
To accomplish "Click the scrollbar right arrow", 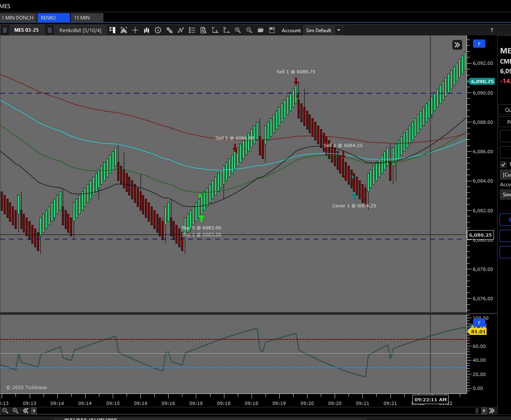I will click(484, 411).
